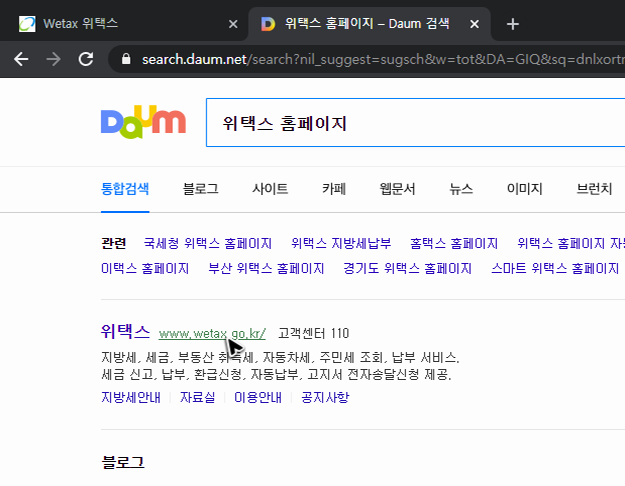This screenshot has width=625, height=486.
Task: Click the 이용안내 sublink
Action: click(258, 397)
